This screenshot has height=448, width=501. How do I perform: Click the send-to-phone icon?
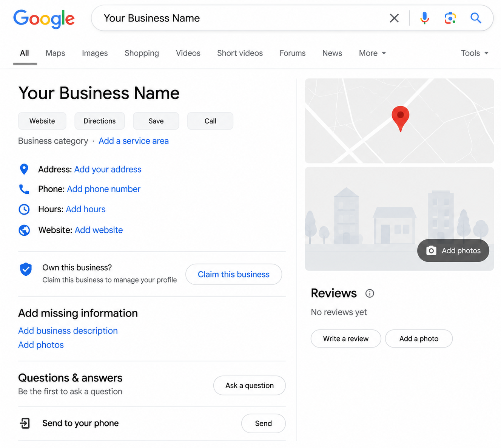coord(25,423)
